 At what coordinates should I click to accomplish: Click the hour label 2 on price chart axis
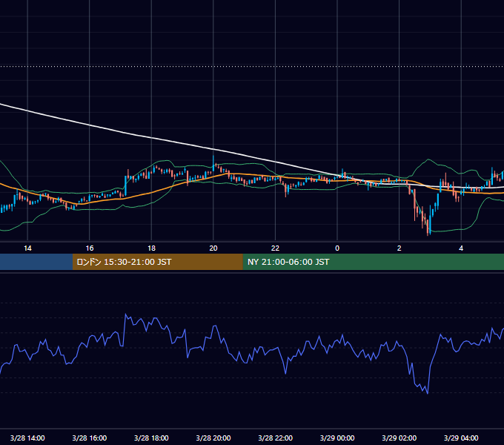[x=399, y=248]
